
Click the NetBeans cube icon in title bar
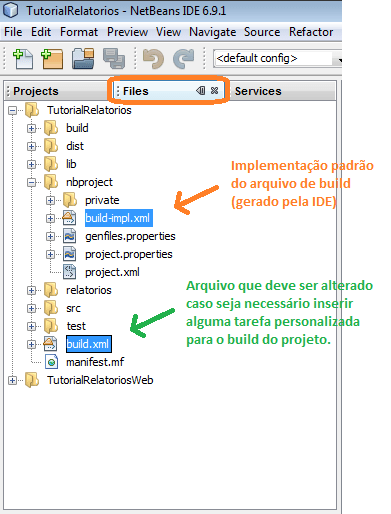11,10
